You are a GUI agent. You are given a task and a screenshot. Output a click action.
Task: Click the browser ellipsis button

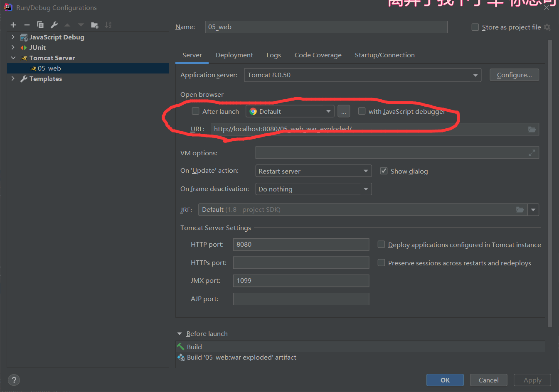tap(344, 111)
